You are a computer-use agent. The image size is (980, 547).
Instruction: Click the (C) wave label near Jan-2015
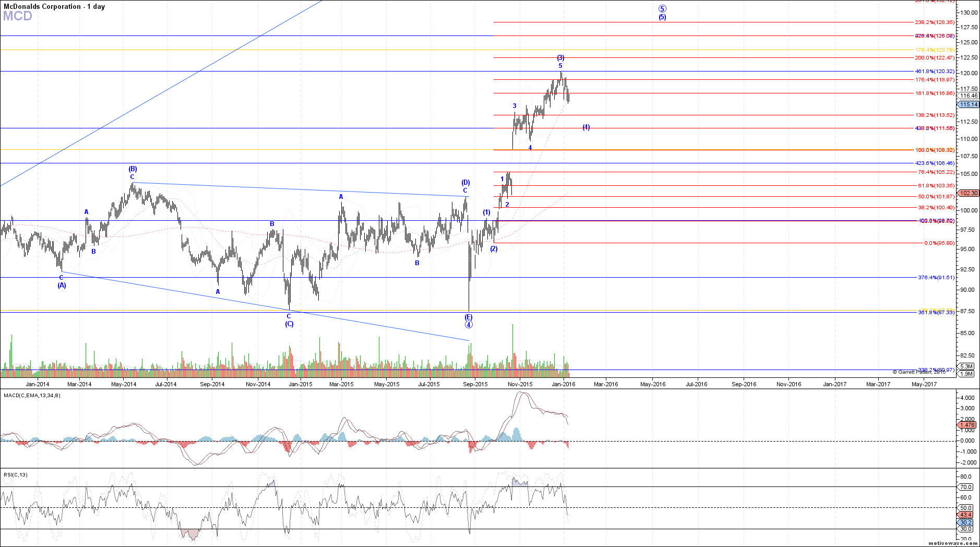point(289,324)
